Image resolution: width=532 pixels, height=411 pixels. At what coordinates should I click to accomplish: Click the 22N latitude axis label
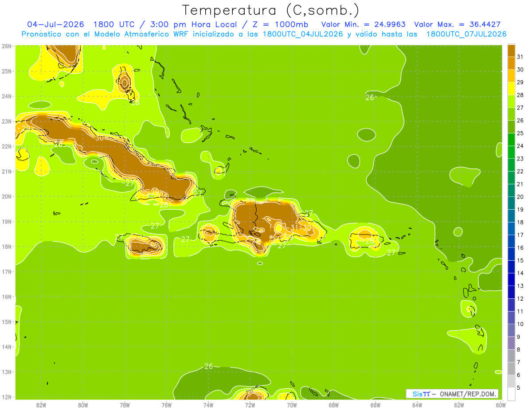click(7, 146)
